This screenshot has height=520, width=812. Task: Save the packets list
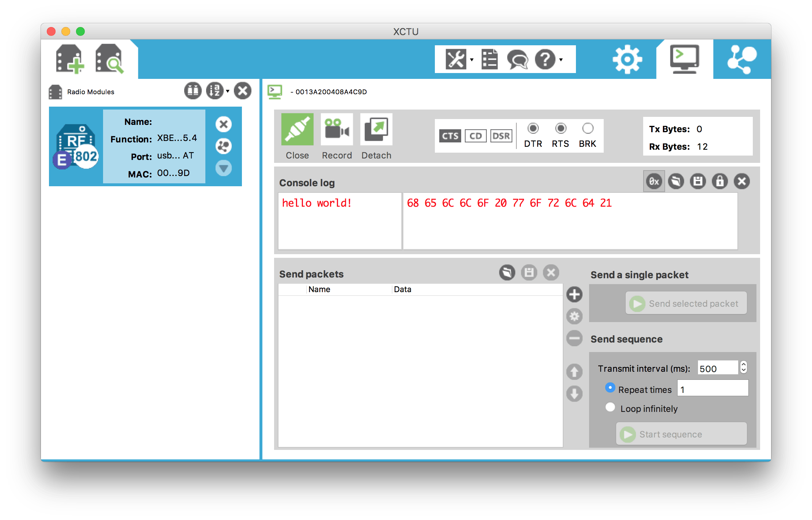pos(529,272)
